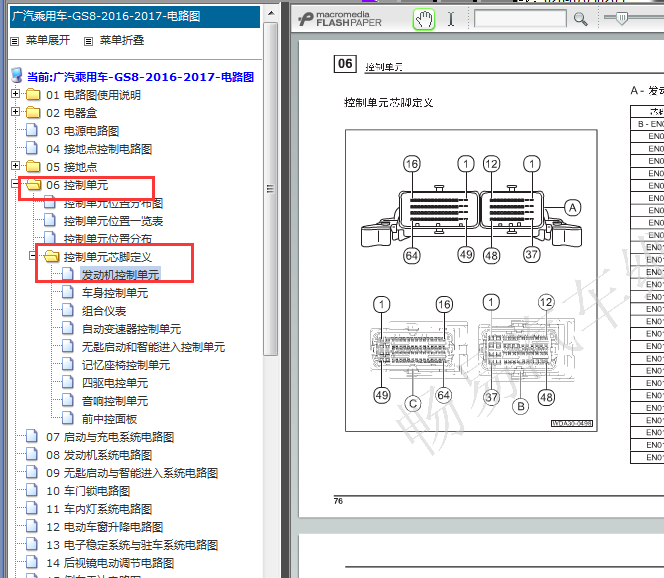Click the page icon of 04 接地点控制电路图
Viewport: 664px width, 578px height.
coord(32,148)
